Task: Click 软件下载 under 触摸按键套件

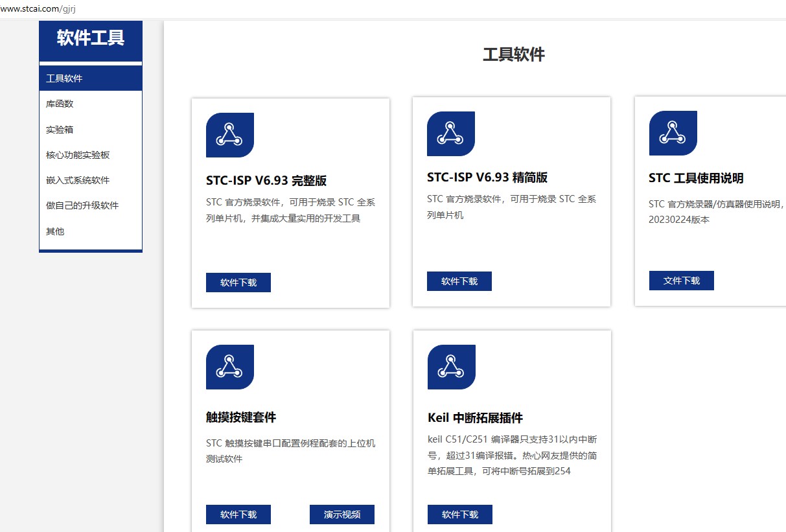Action: pyautogui.click(x=238, y=515)
